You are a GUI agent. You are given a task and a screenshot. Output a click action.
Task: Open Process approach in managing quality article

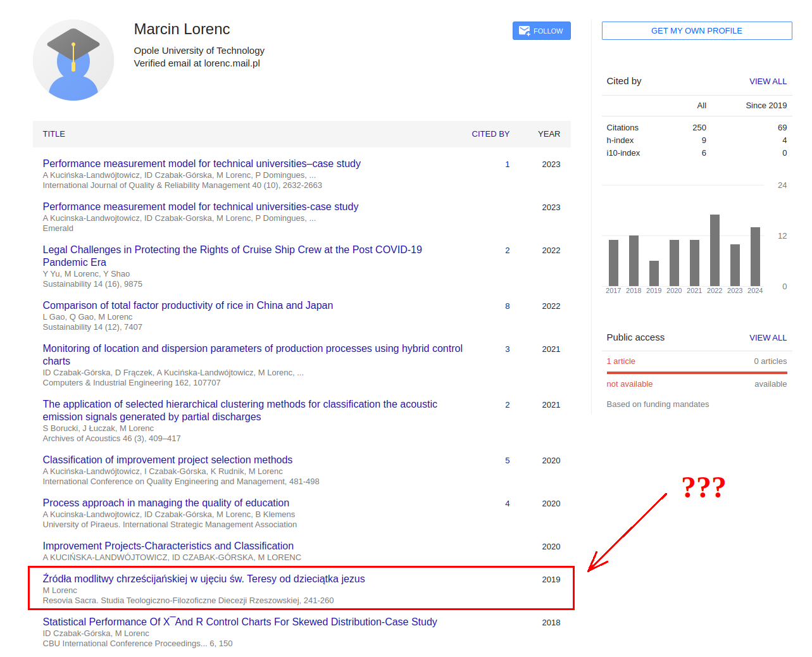coord(166,503)
